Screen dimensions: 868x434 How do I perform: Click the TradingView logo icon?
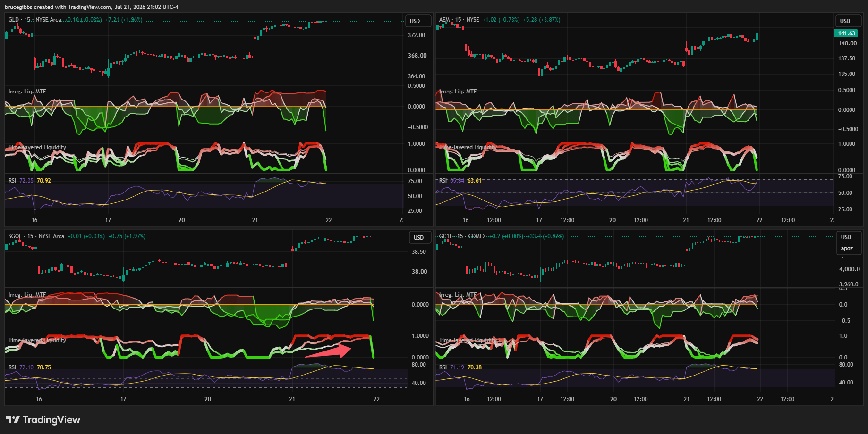(12, 419)
